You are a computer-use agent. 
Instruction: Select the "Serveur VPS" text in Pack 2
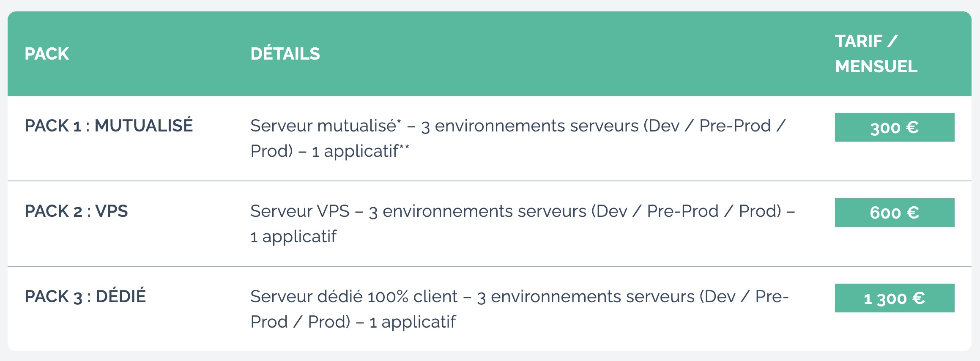(x=300, y=211)
